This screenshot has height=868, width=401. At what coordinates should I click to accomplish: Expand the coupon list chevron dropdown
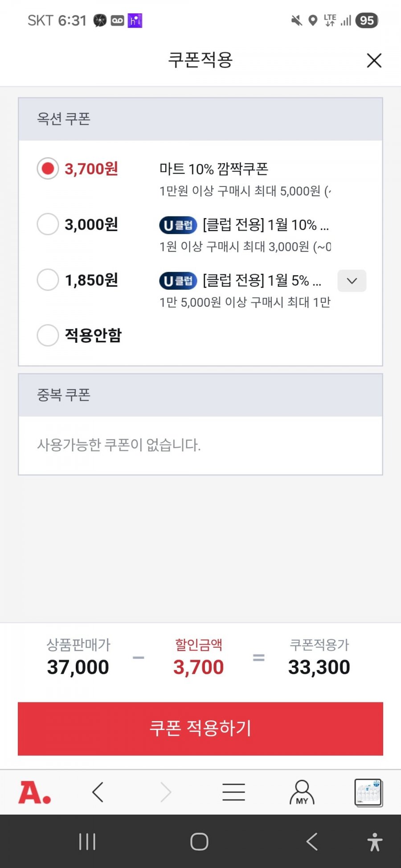(352, 281)
